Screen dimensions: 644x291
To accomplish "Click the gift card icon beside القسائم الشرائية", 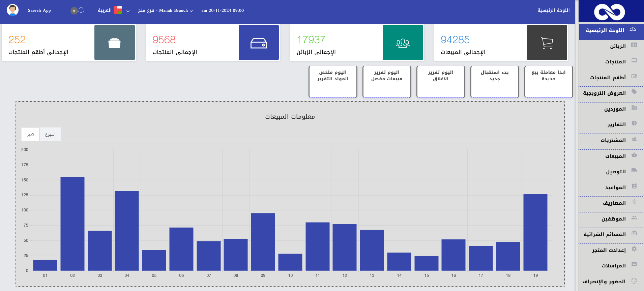I will (x=634, y=233).
